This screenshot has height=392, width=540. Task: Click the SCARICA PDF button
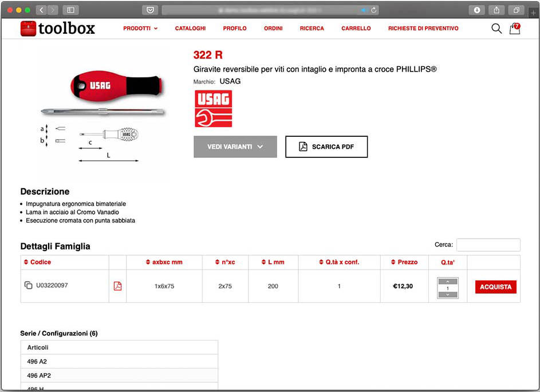tap(326, 146)
